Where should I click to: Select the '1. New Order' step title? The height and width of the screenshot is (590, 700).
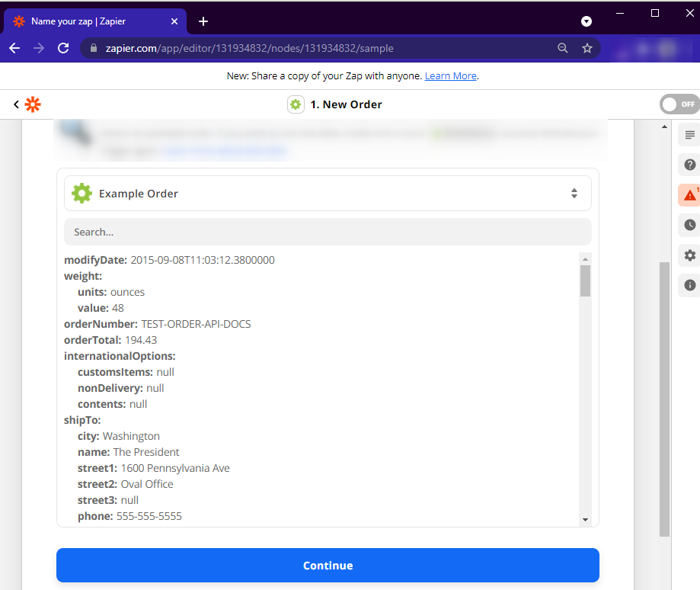click(346, 104)
